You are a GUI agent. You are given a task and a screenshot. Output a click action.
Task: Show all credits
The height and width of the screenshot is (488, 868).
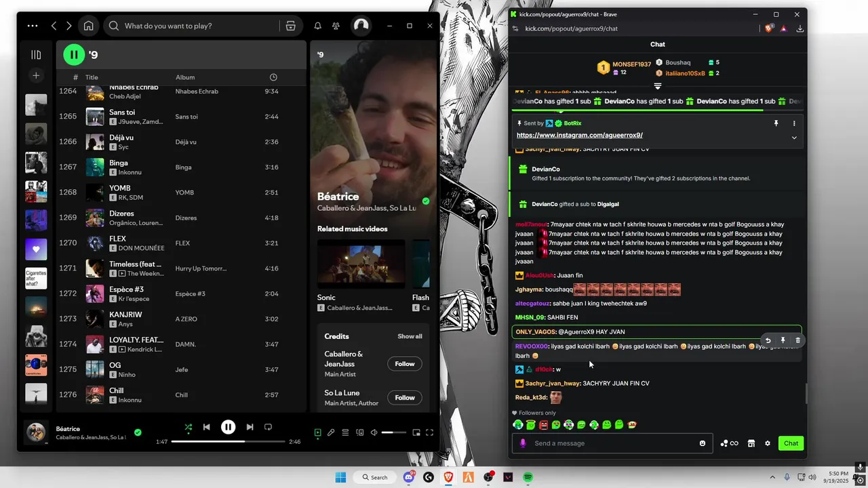(410, 336)
